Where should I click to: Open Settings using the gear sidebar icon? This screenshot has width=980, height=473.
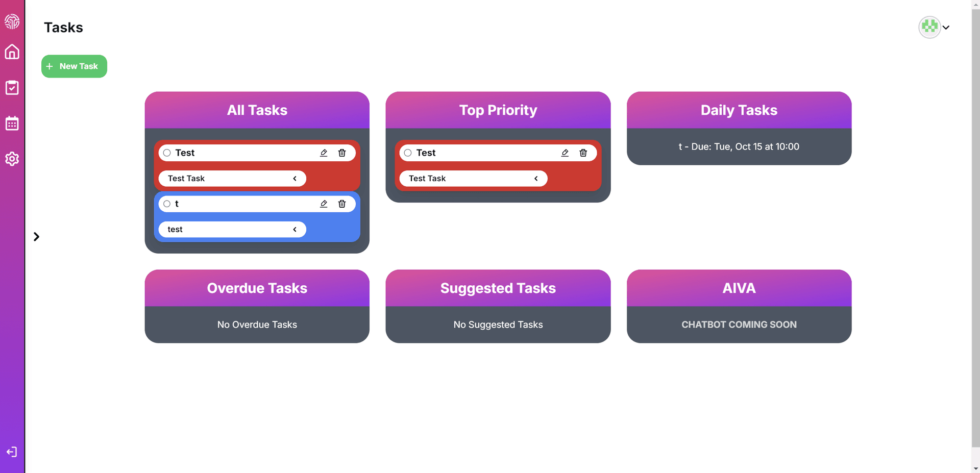(x=12, y=159)
